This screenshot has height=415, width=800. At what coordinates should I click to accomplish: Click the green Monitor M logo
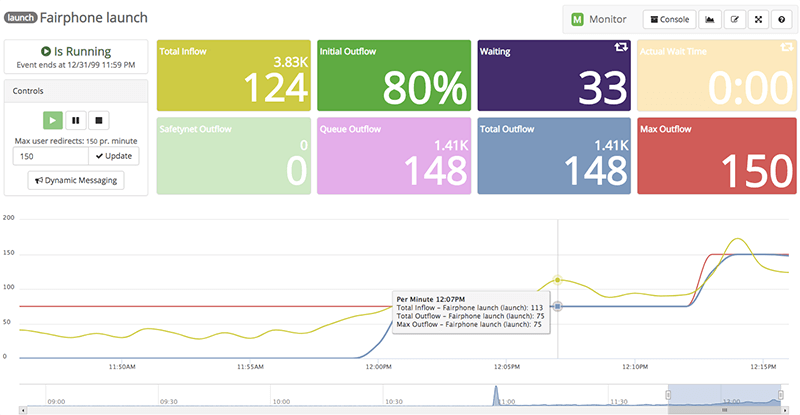pyautogui.click(x=578, y=19)
